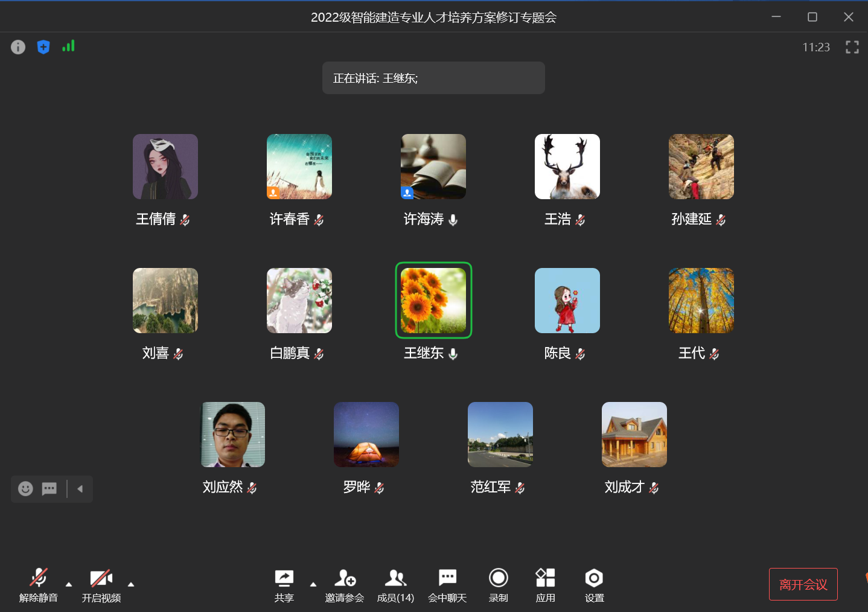Check the green network signal icon
This screenshot has width=868, height=612.
pyautogui.click(x=68, y=46)
